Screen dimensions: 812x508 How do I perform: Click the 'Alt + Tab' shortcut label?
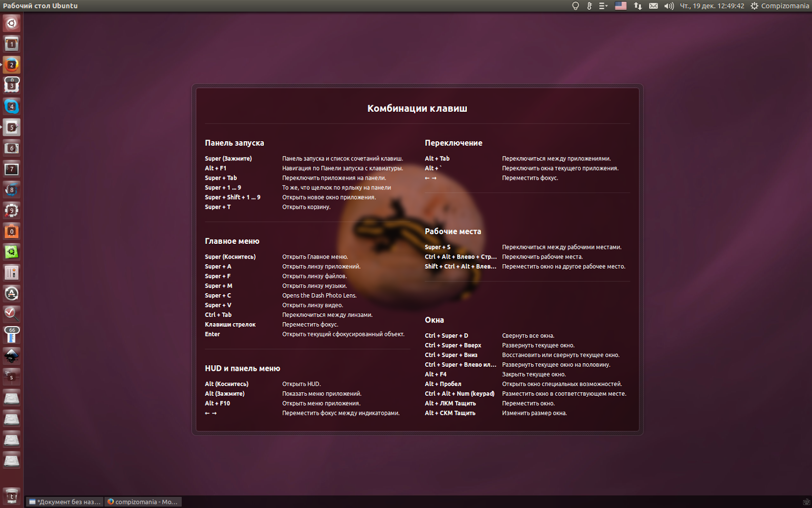coord(437,158)
